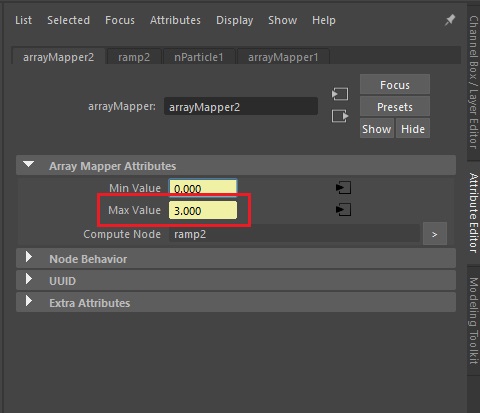Viewport: 480px width, 413px height.
Task: Open the Show menu in the menu bar
Action: pyautogui.click(x=283, y=20)
